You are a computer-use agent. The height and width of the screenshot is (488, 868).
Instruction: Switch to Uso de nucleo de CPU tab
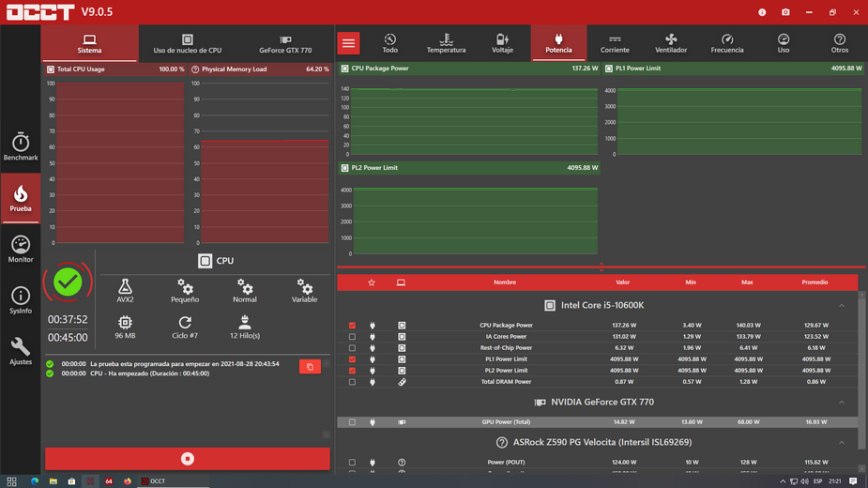[x=187, y=43]
